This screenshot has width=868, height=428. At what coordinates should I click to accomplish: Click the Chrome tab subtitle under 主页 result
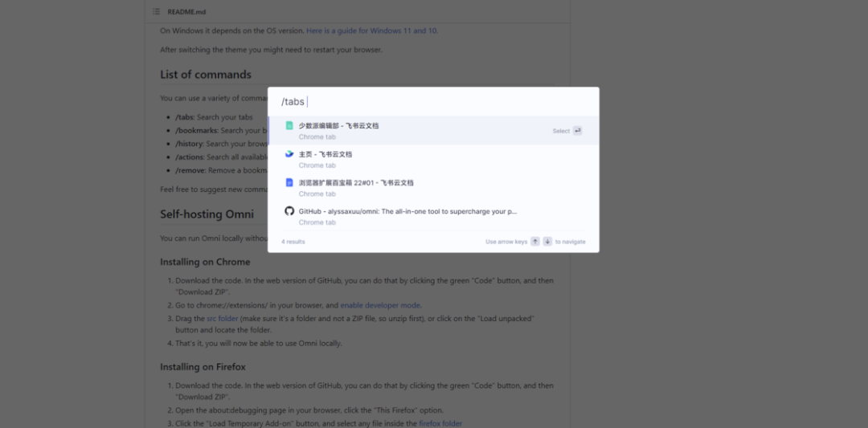pyautogui.click(x=317, y=165)
